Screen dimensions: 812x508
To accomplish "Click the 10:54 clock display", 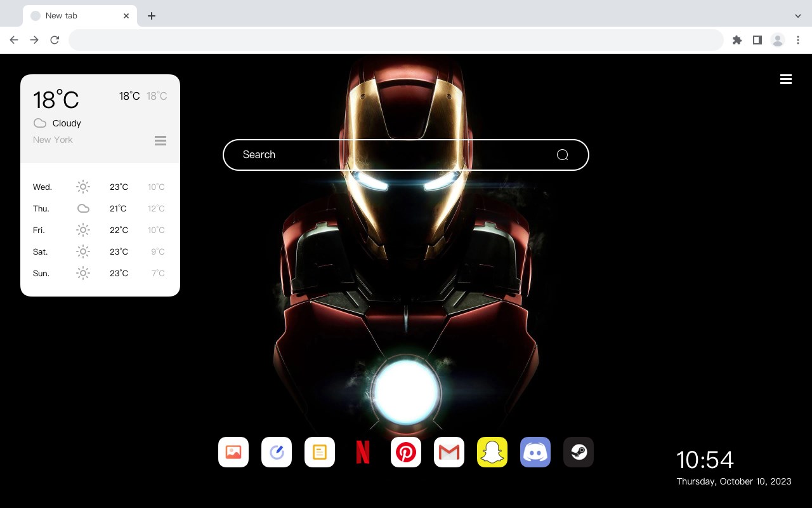I will tap(705, 460).
